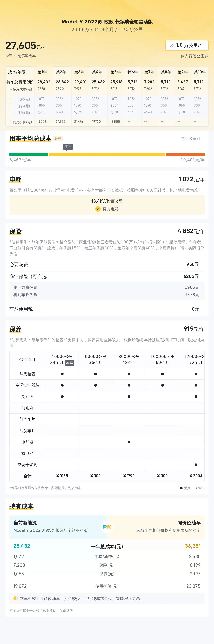Viewport: 214px width, 644px height.
Task: Click the PK badge icon in 持有成本
Action: click(x=107, y=527)
